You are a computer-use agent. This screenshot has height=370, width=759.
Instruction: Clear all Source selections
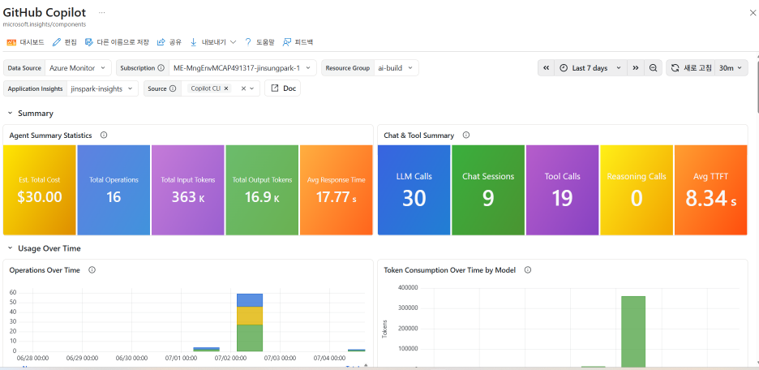point(243,89)
